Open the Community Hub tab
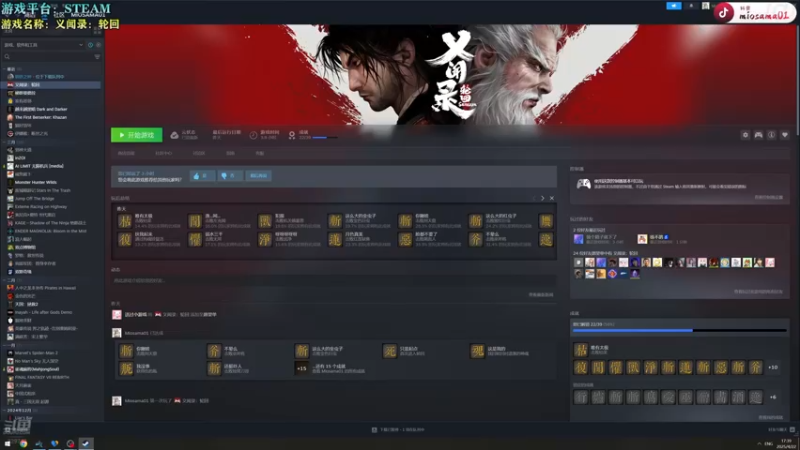Screen dimensions: 800x450 [163, 153]
